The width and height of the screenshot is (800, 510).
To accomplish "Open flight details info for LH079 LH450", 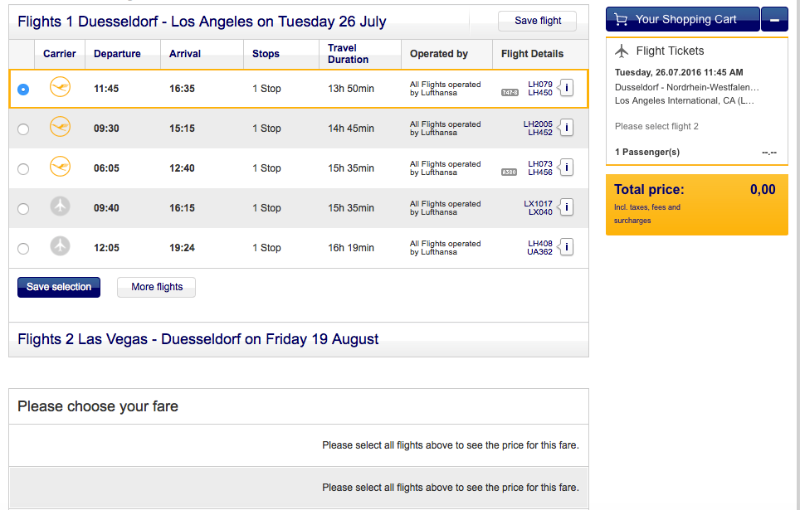I will [567, 88].
